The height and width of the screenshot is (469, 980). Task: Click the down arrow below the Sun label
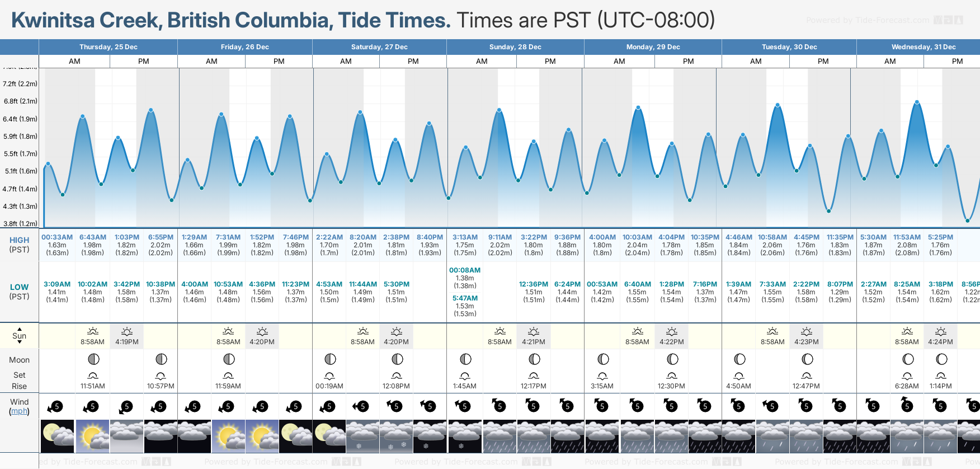pos(20,342)
